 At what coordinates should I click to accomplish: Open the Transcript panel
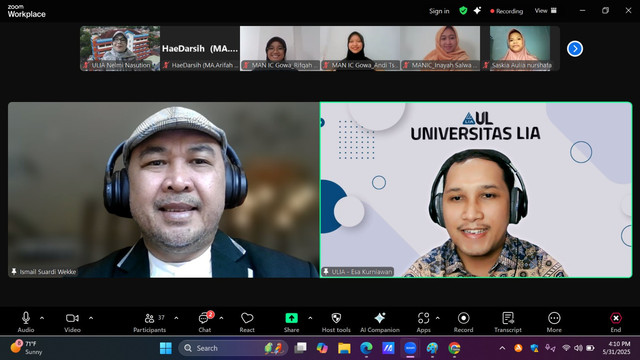click(508, 322)
